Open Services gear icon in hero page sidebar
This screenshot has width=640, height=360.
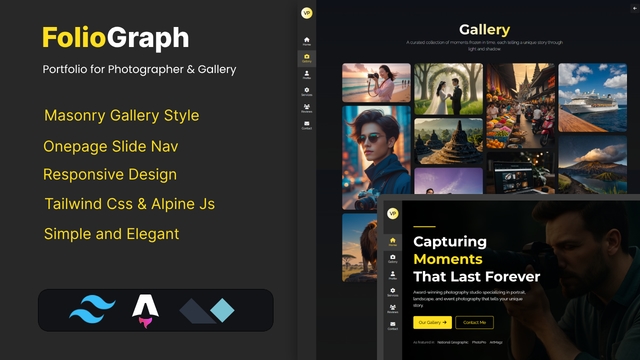point(393,292)
